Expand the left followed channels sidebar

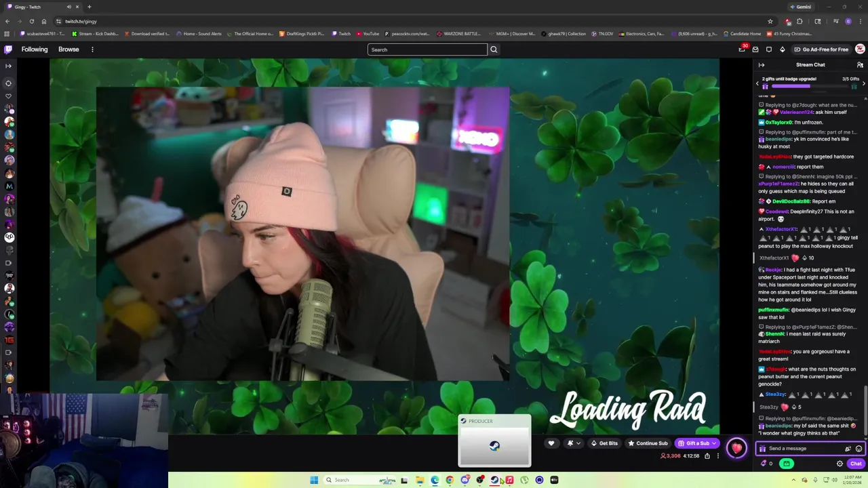tap(8, 66)
